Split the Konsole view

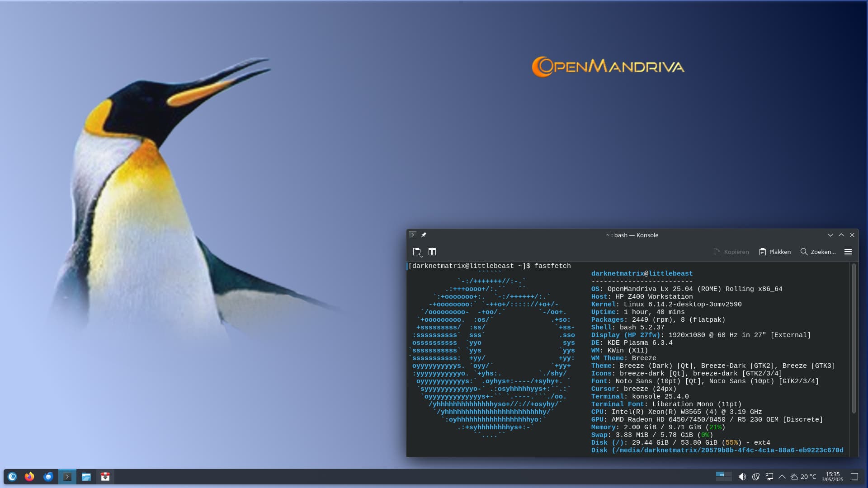coord(432,252)
